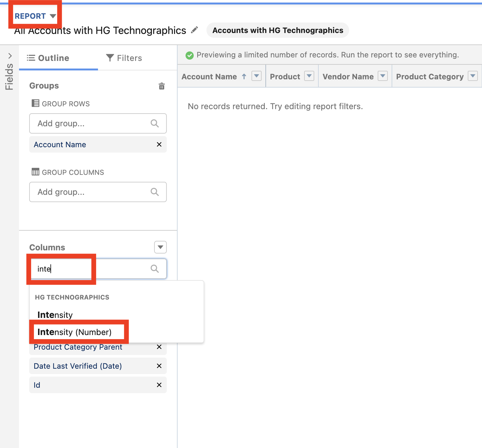The image size is (482, 448).
Task: Click the Vendor Name column header
Action: tap(348, 76)
